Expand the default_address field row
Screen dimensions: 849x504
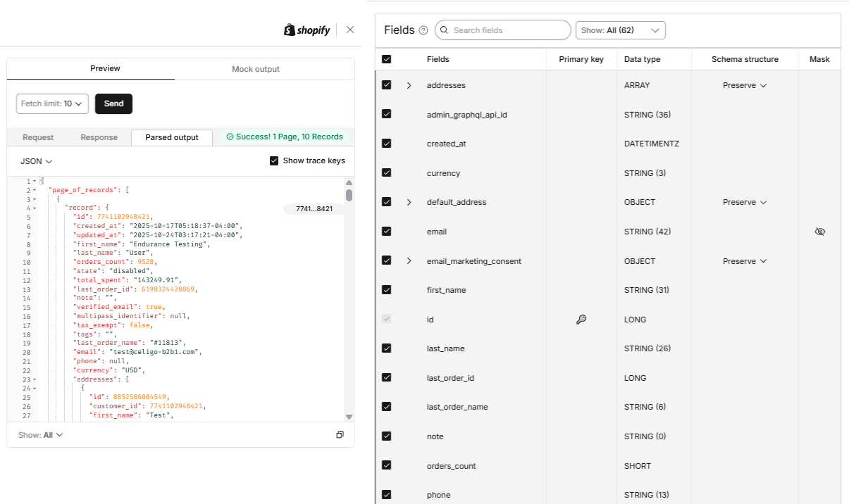click(x=409, y=202)
